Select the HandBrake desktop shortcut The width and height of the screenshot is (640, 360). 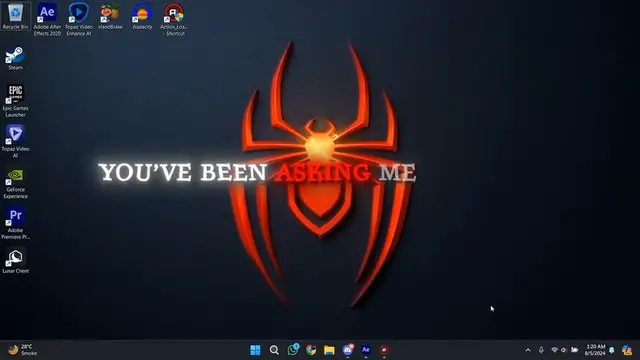[110, 17]
